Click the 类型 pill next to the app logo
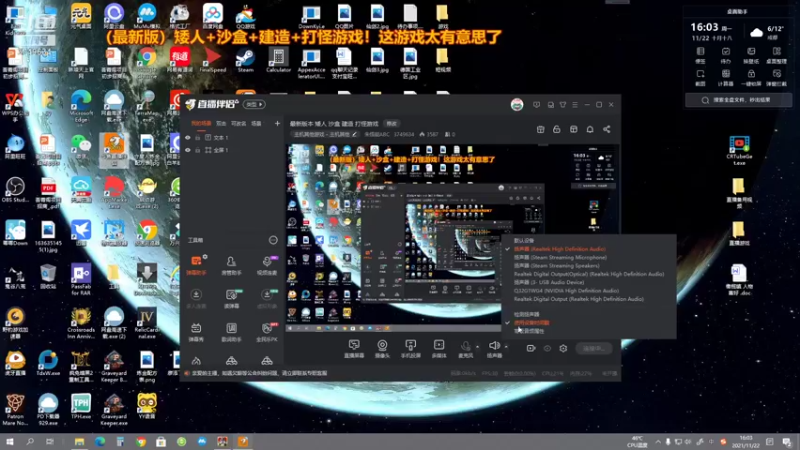 coord(254,105)
